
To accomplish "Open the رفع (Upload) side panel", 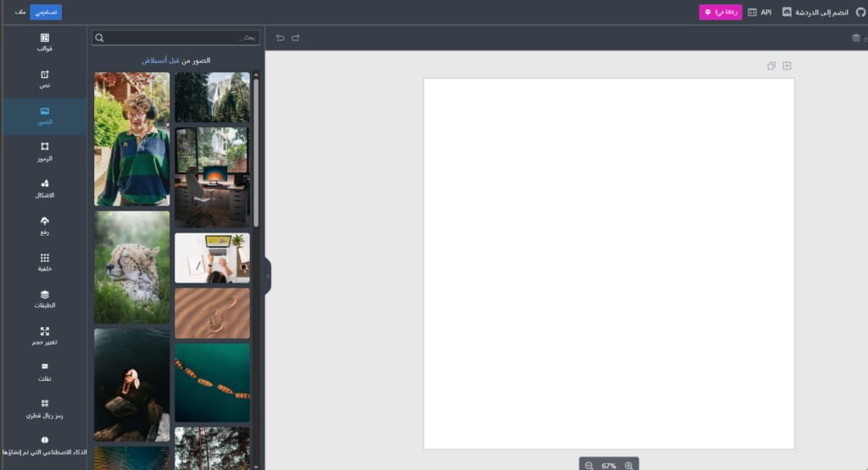I will tap(44, 226).
